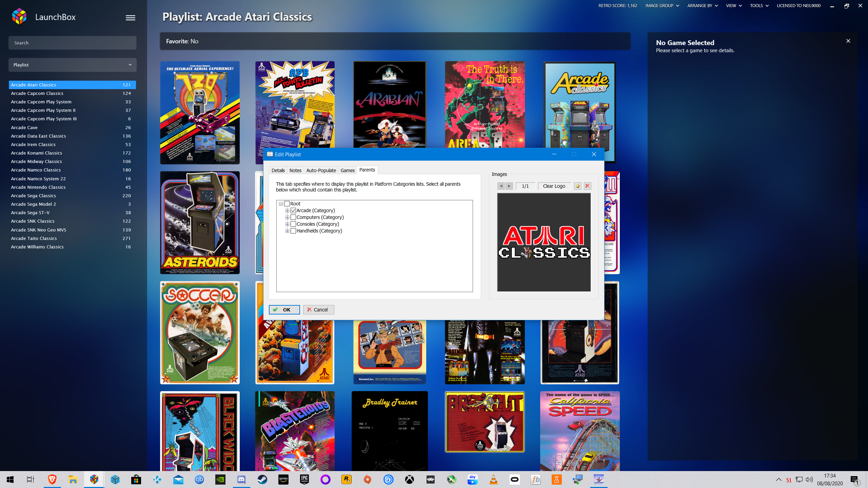Select the California Speed game cover
The image size is (868, 488).
(x=580, y=431)
